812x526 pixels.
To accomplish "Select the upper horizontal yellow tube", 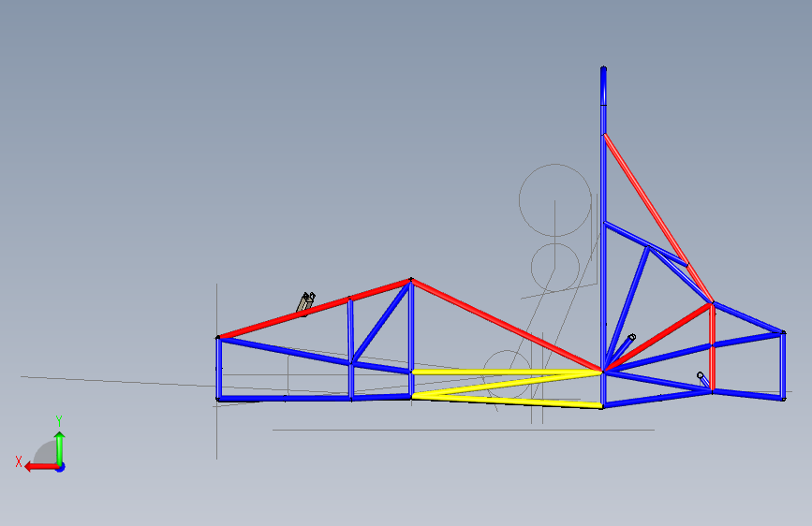I will coord(507,372).
